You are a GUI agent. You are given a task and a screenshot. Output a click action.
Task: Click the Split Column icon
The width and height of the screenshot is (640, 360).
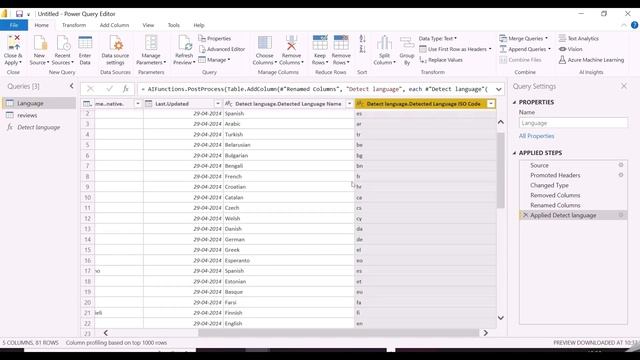click(x=384, y=43)
